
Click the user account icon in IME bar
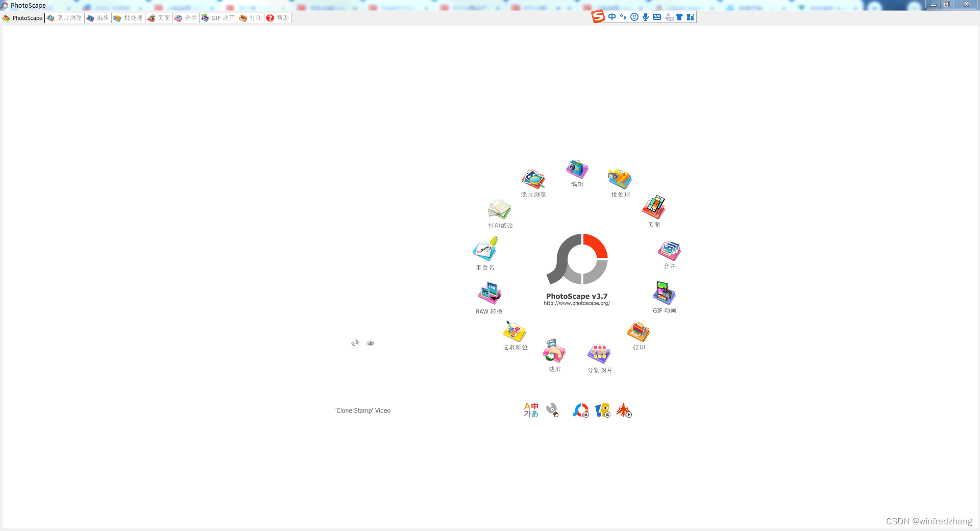[669, 17]
